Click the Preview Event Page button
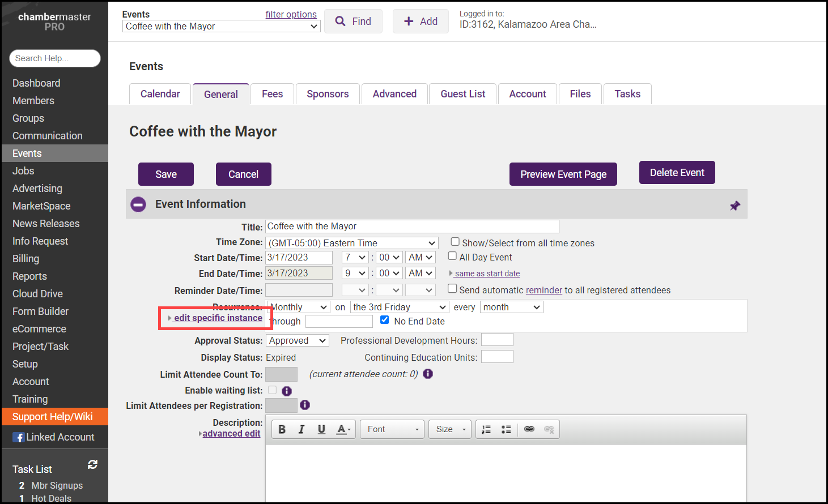Viewport: 828px width, 504px height. (563, 174)
